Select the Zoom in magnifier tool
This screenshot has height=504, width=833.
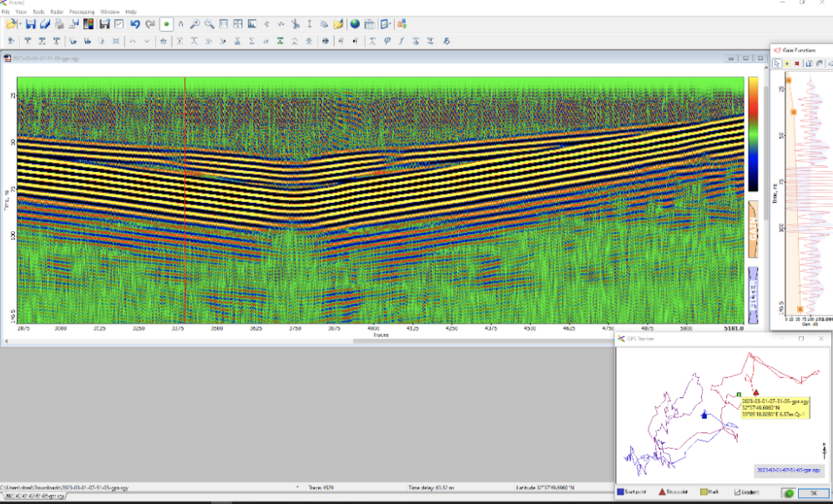(194, 24)
